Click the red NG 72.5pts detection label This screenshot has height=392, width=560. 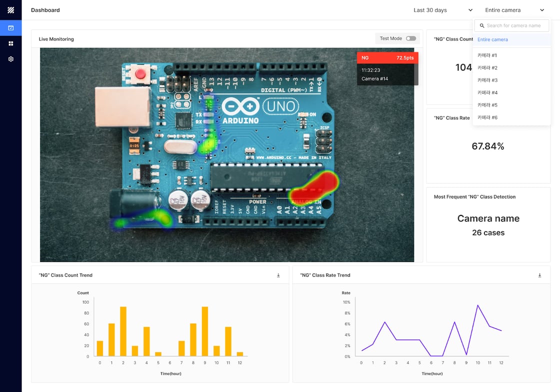tap(387, 58)
